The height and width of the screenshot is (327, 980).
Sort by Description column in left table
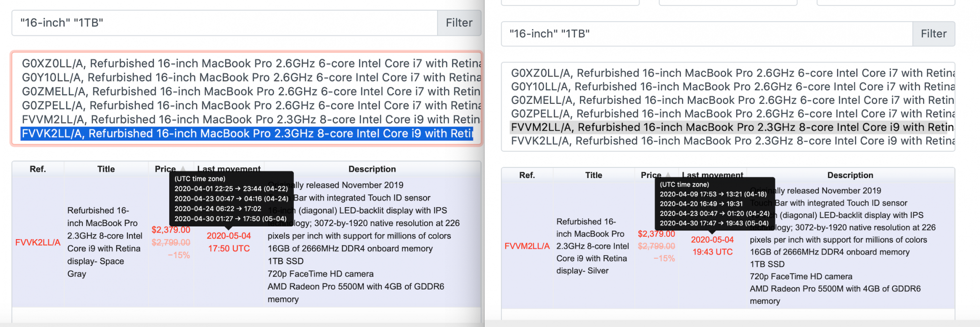372,169
